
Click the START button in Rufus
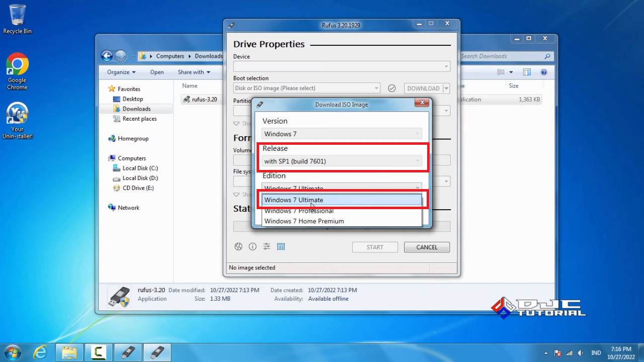(x=375, y=247)
